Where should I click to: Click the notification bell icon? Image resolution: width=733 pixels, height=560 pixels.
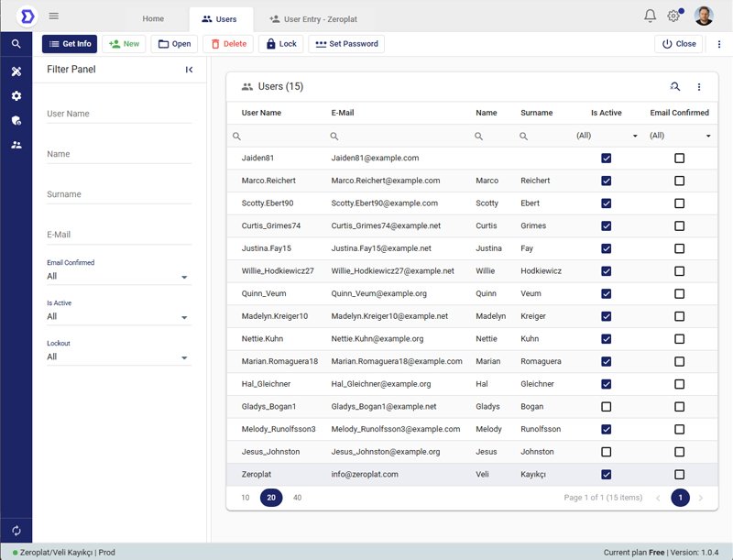651,16
